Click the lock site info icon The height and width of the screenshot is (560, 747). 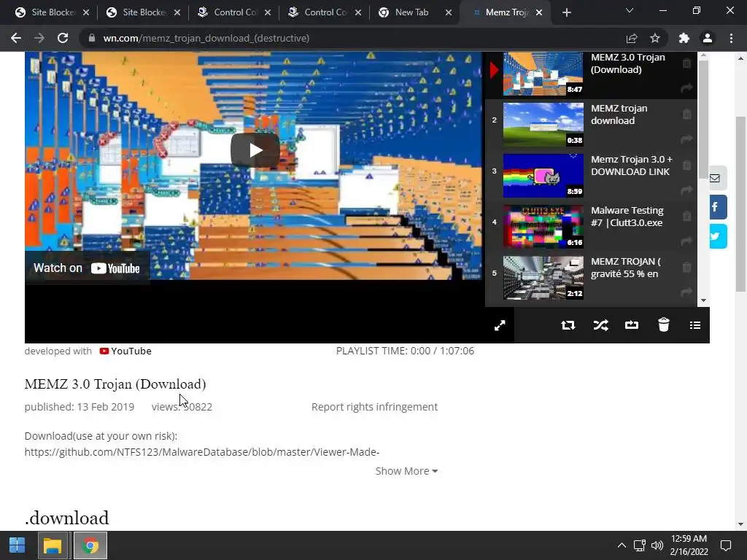tap(92, 38)
